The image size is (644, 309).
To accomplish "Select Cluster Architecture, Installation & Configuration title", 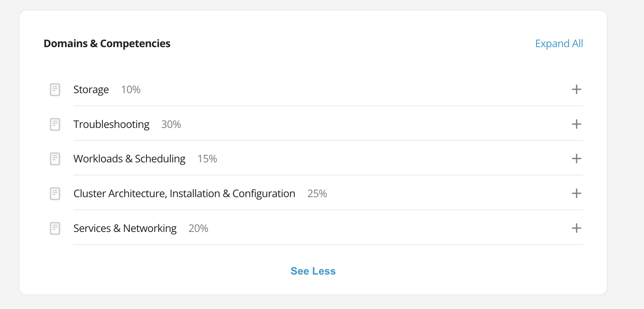I will [184, 194].
